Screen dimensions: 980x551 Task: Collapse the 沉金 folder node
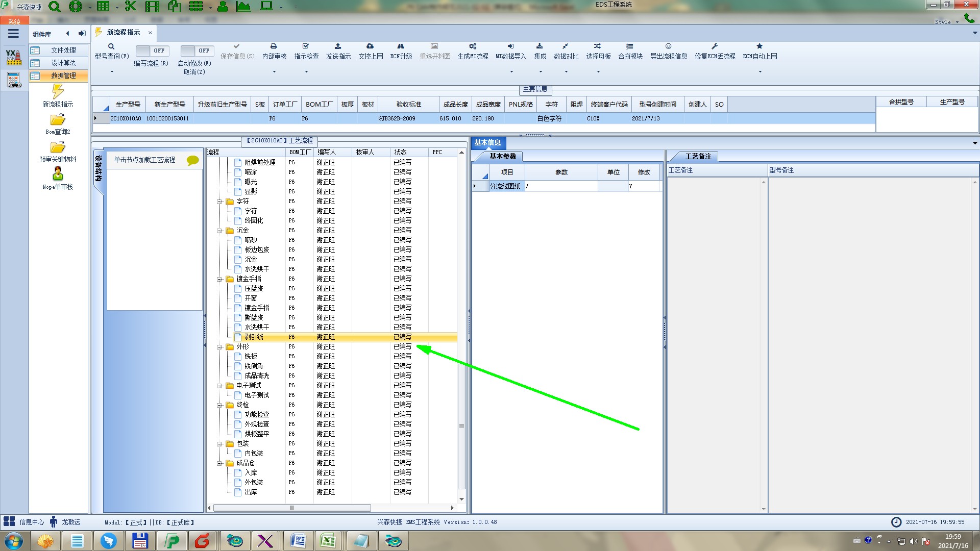[x=219, y=231]
